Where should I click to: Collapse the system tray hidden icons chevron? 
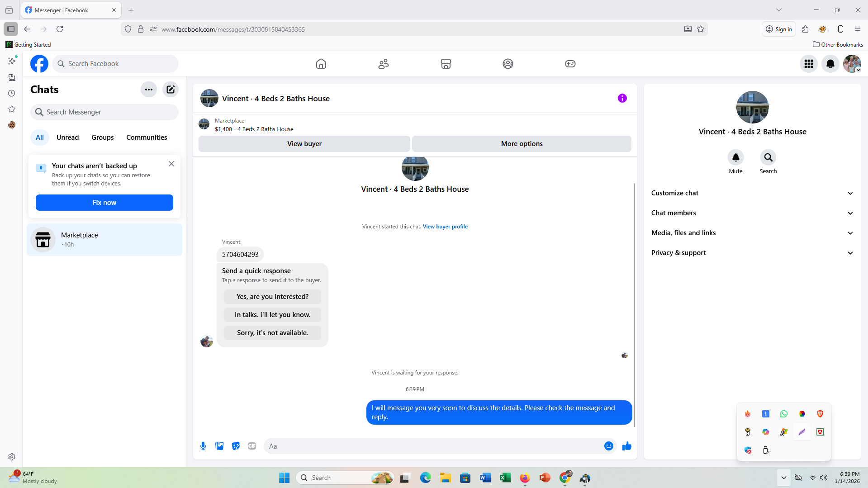pyautogui.click(x=784, y=478)
